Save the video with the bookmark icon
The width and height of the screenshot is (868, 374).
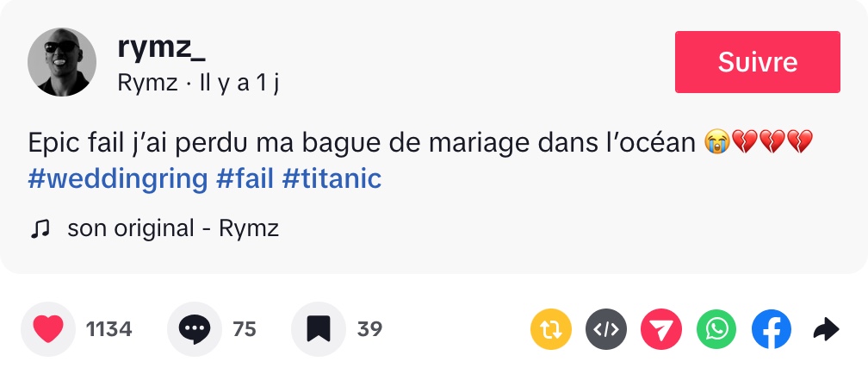319,329
